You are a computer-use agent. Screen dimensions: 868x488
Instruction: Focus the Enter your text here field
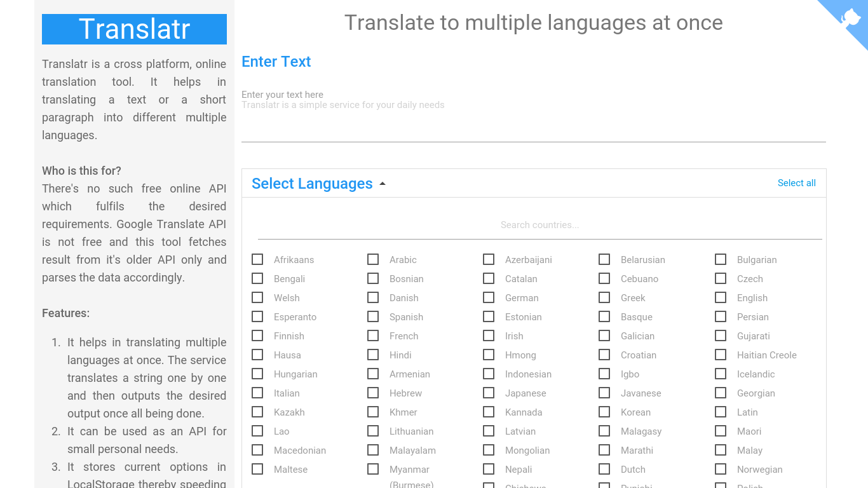(534, 118)
